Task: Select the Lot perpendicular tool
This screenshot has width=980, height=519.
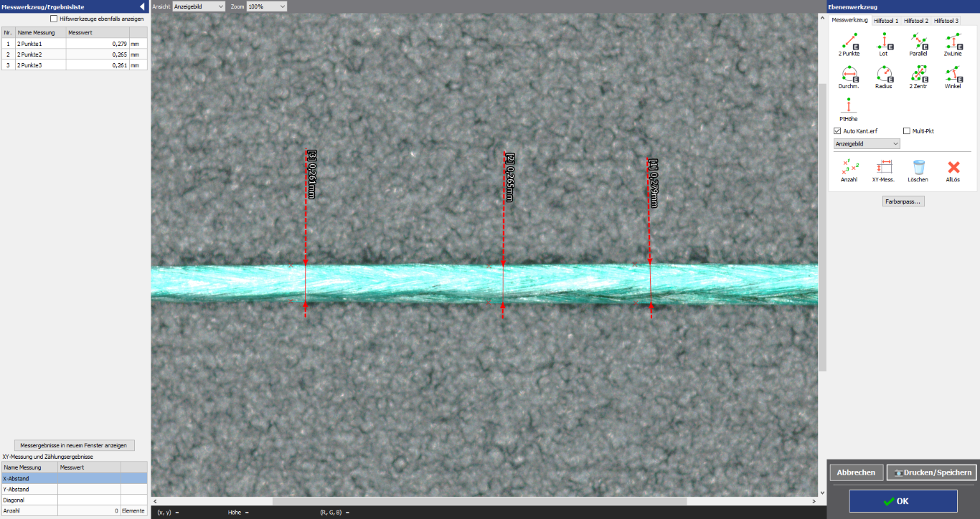Action: [x=883, y=42]
